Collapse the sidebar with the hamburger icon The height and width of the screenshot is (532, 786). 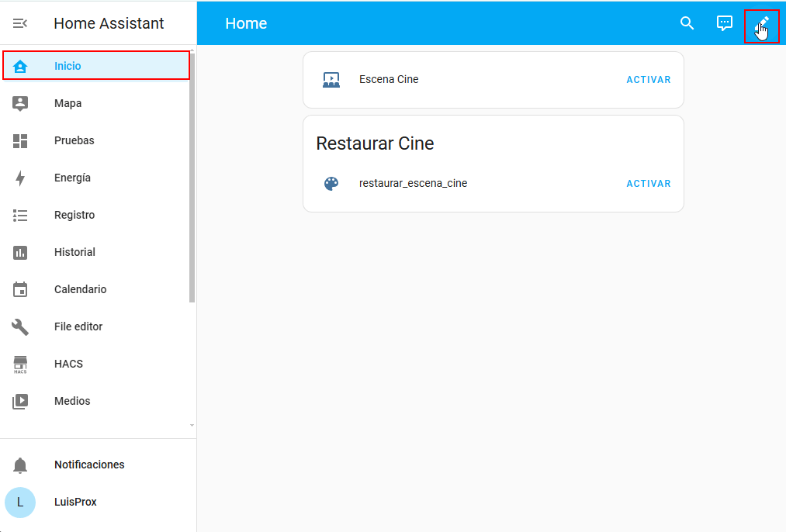20,23
